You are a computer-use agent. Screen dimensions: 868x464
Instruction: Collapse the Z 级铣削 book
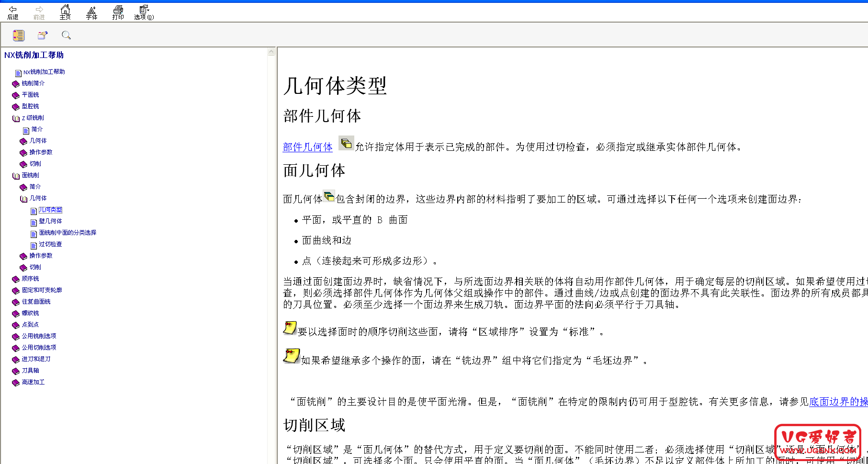(x=33, y=118)
